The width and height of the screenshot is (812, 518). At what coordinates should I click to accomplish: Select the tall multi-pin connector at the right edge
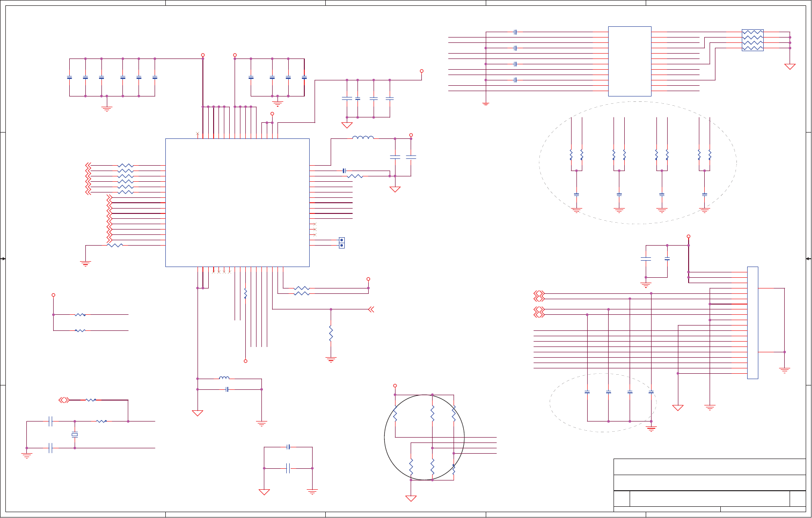(753, 323)
